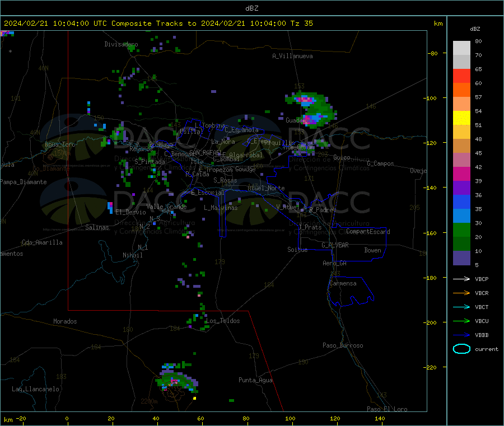
Task: Pick the light gray 70–80 dBZ legend swatch
Action: (x=461, y=48)
